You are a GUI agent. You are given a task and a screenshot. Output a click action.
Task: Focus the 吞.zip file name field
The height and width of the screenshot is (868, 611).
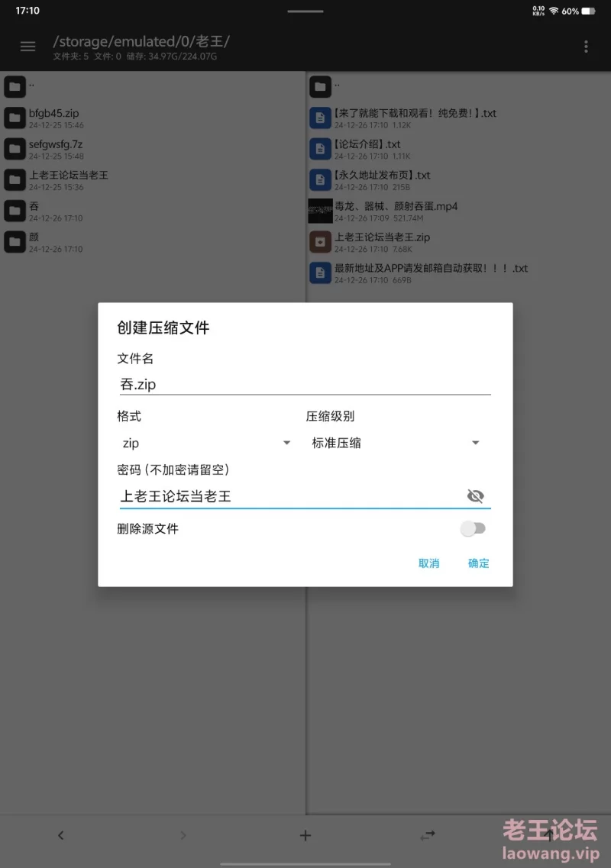(x=305, y=384)
